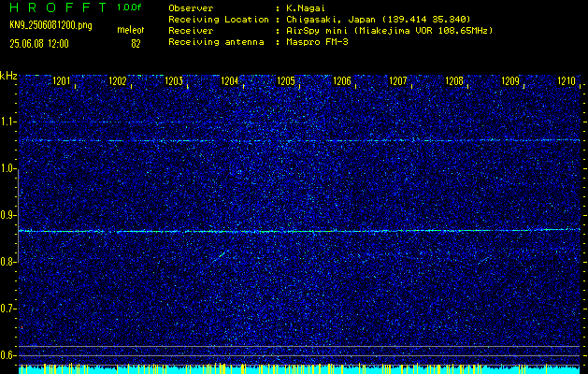This screenshot has height=374, width=588.
Task: Click the Receiver label
Action: [x=191, y=31]
